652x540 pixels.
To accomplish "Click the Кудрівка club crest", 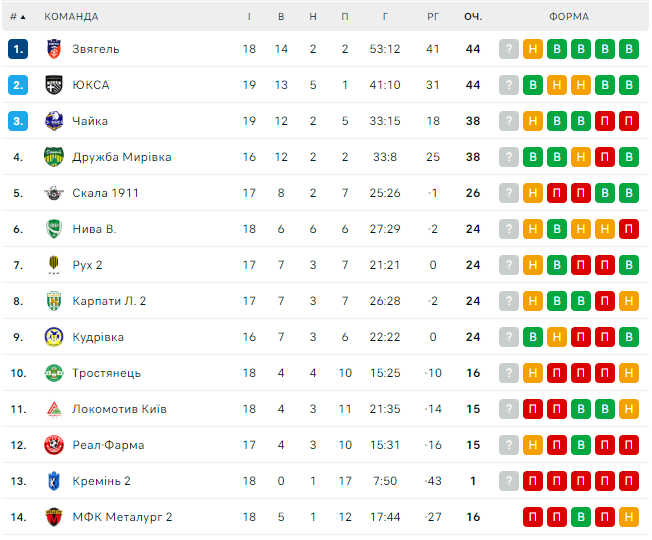I will [x=54, y=337].
